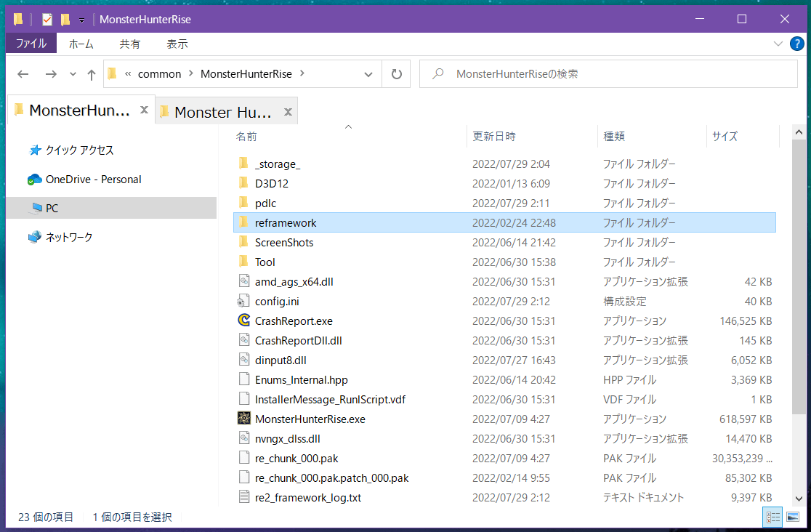
Task: Click the scrollbar down arrow
Action: 799,499
